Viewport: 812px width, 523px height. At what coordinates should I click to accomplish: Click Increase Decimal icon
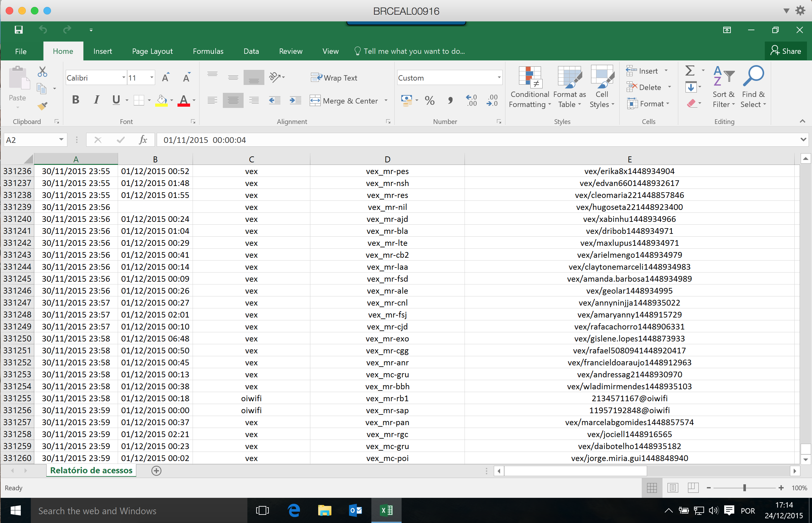[x=471, y=100]
